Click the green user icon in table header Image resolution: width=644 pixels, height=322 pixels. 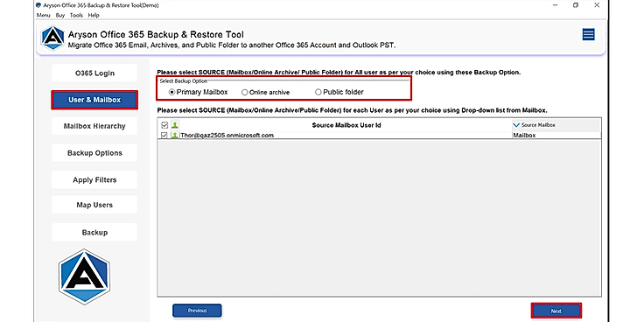(175, 125)
